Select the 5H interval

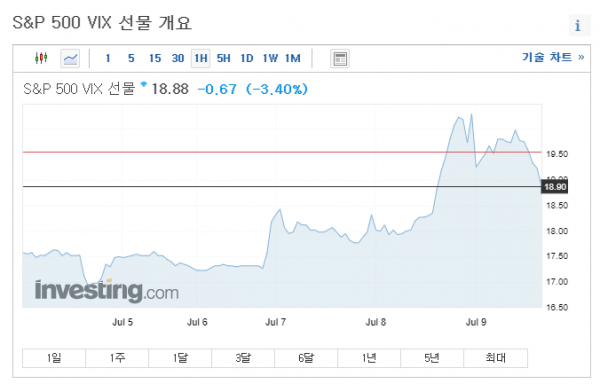pos(223,59)
